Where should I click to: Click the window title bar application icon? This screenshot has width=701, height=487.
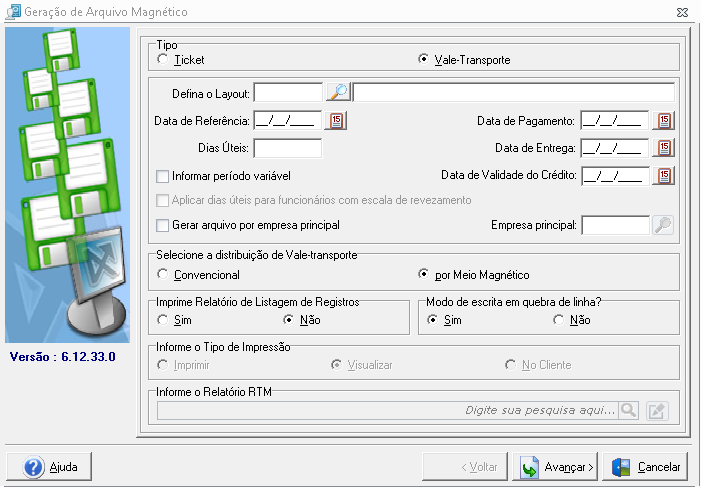13,11
